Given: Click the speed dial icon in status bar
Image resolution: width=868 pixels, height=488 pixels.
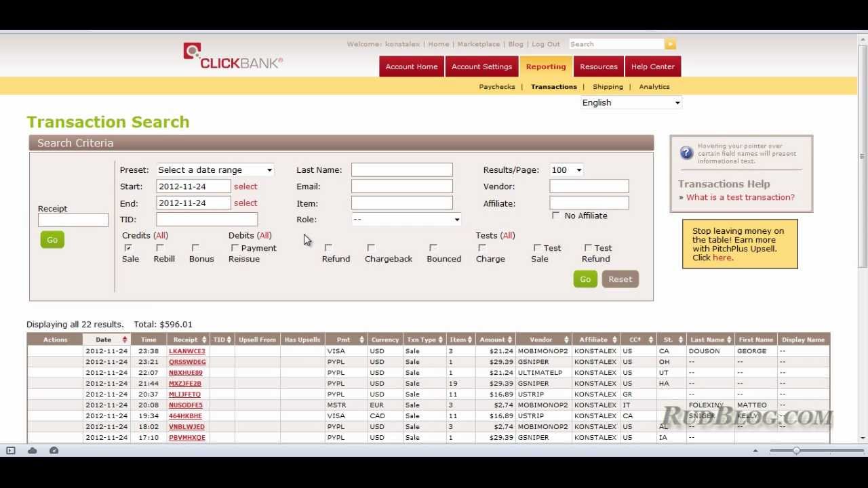Looking at the screenshot, I should point(54,451).
